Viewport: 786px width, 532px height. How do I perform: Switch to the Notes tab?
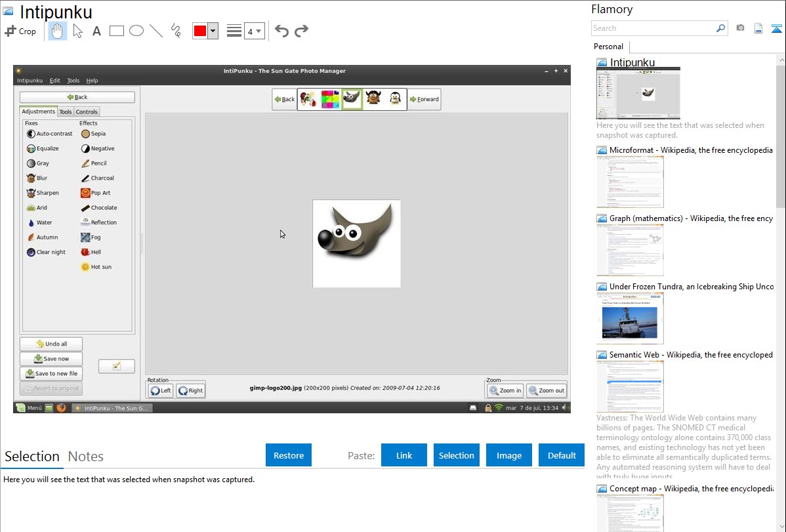click(x=86, y=457)
